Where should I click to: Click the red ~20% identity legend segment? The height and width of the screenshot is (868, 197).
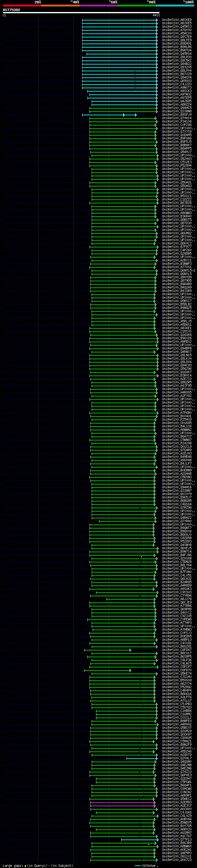tap(22, 6)
